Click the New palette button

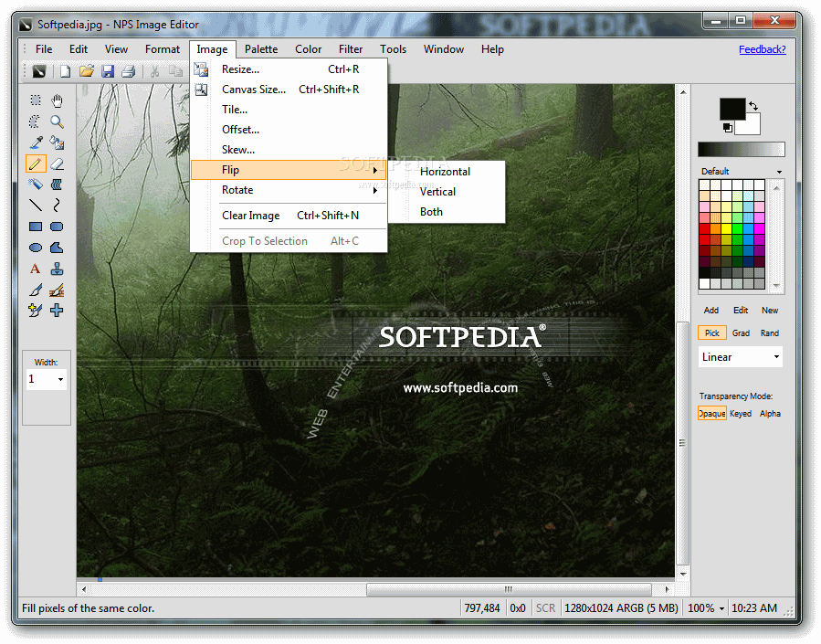click(770, 310)
